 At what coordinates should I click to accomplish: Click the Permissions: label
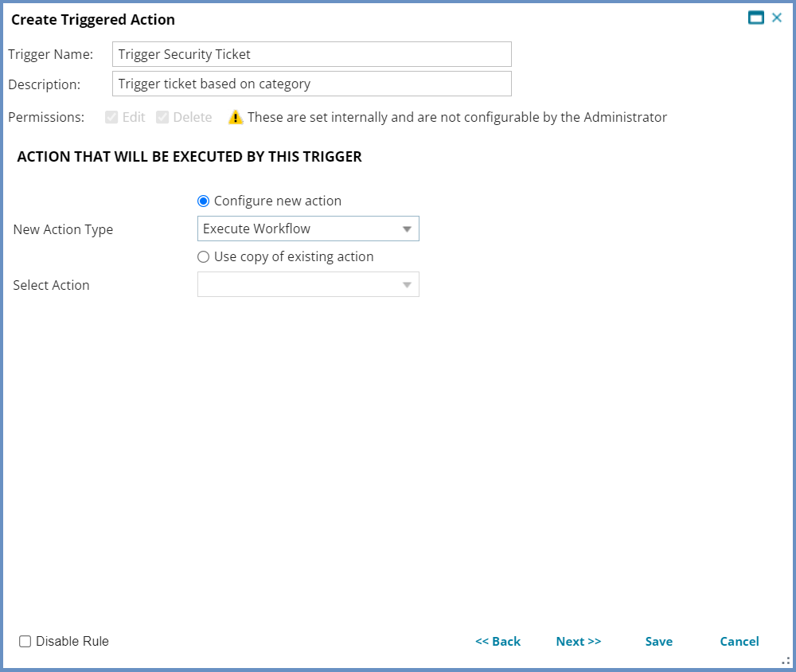(x=46, y=117)
